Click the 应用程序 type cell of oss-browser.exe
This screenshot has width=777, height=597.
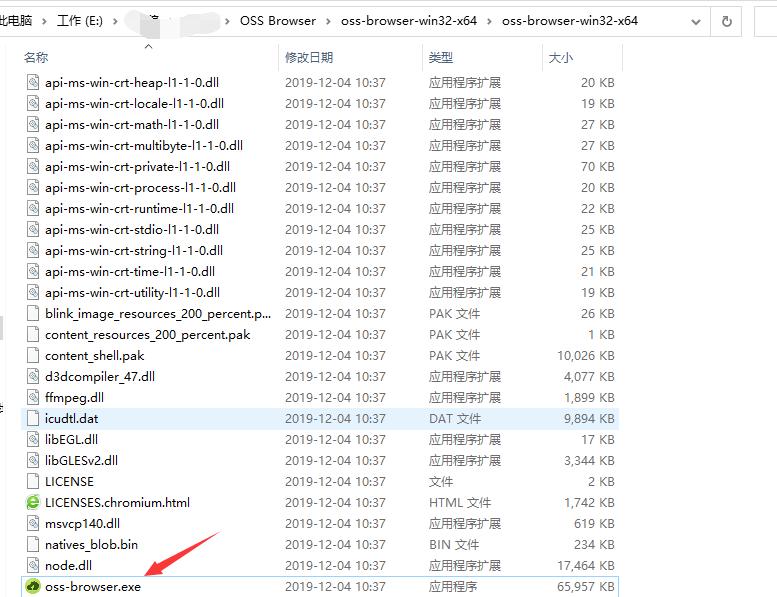452,587
